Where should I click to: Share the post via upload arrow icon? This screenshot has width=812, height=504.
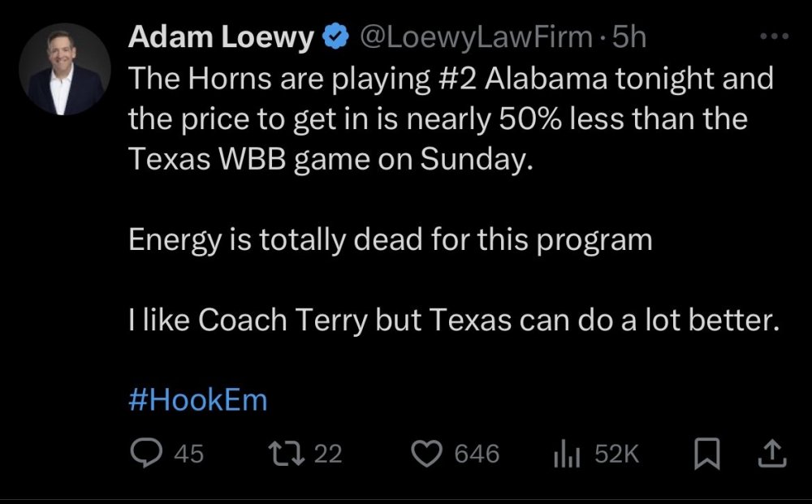click(771, 453)
